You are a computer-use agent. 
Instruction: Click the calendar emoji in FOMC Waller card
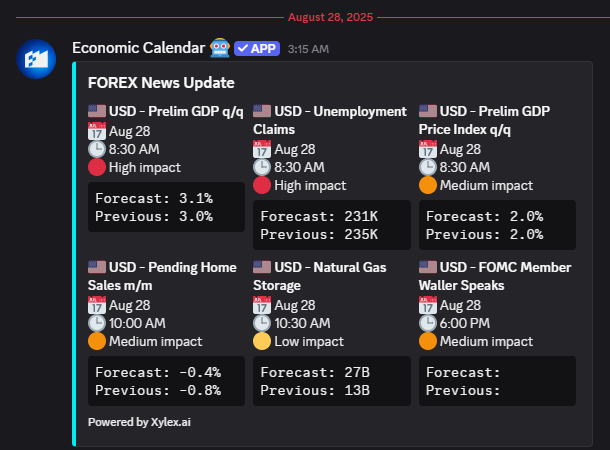[428, 305]
